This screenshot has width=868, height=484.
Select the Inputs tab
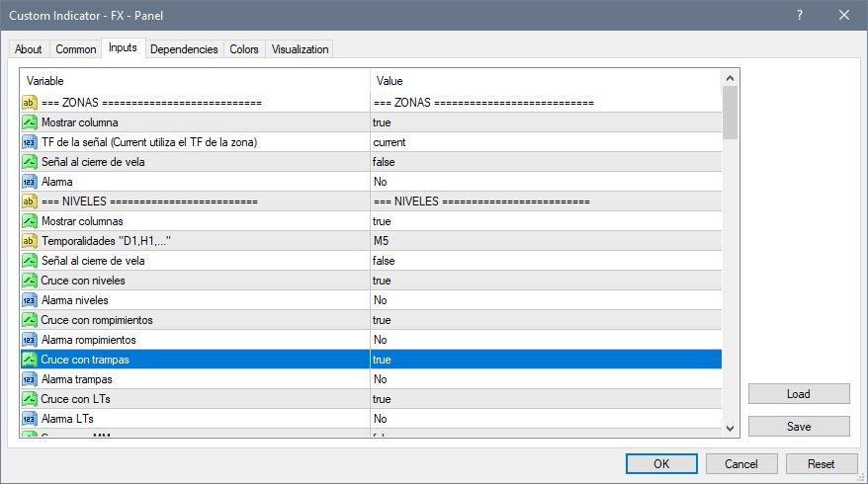tap(123, 47)
